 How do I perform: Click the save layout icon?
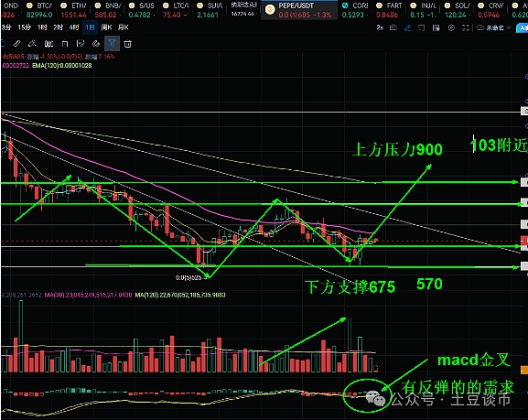coord(436,27)
